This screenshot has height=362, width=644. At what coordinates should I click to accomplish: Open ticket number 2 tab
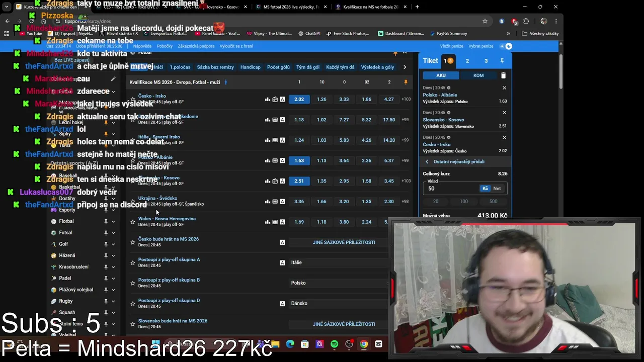pos(467,61)
